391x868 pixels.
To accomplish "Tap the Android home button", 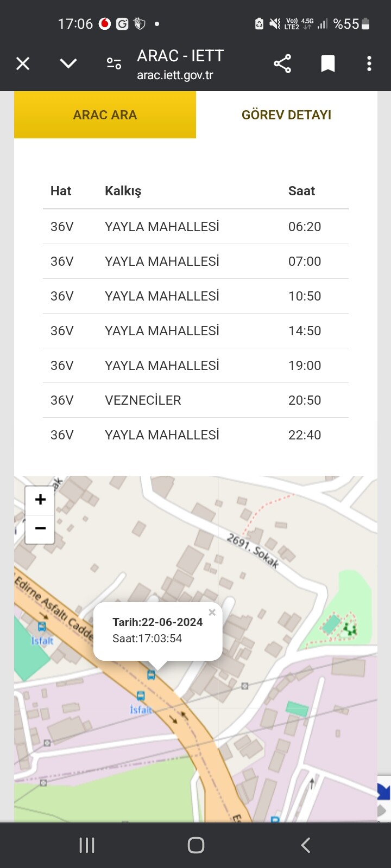I will pyautogui.click(x=195, y=845).
